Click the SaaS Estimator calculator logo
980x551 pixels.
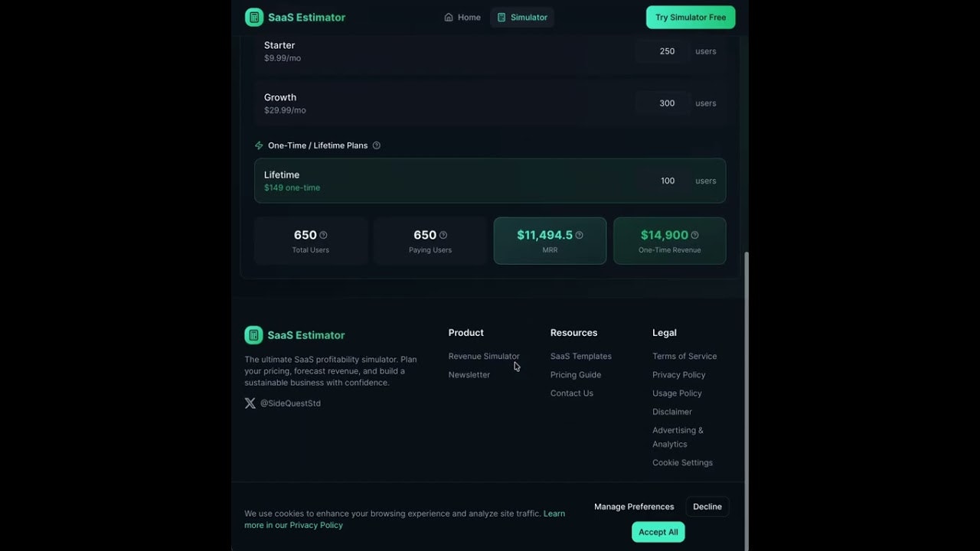tap(253, 17)
